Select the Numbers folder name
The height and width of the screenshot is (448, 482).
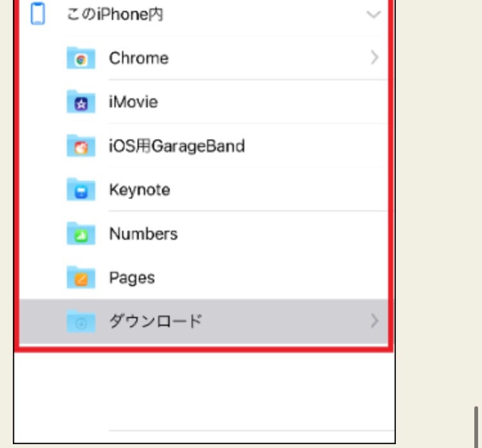point(143,234)
